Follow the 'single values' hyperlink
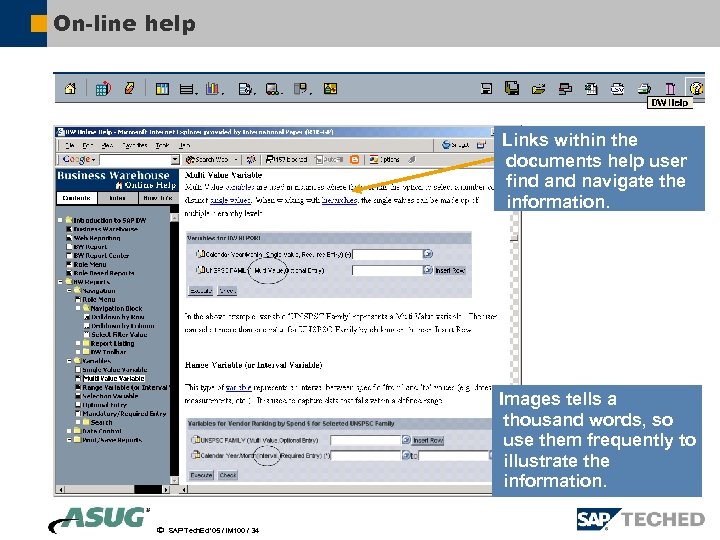Screen dimensions: 720x540 (230, 200)
